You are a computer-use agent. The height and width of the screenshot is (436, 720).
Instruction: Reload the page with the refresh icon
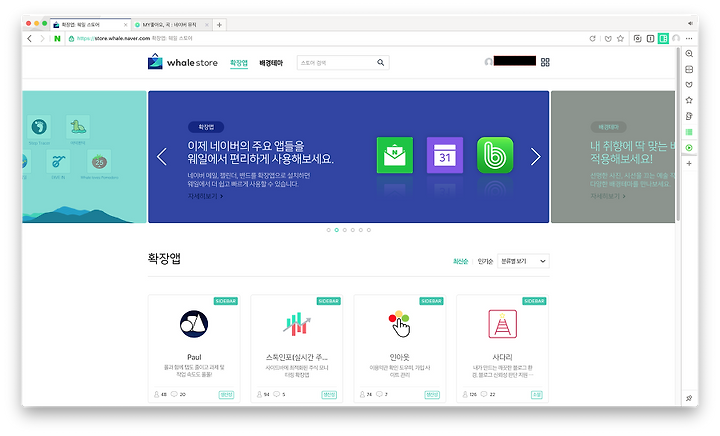click(x=592, y=39)
